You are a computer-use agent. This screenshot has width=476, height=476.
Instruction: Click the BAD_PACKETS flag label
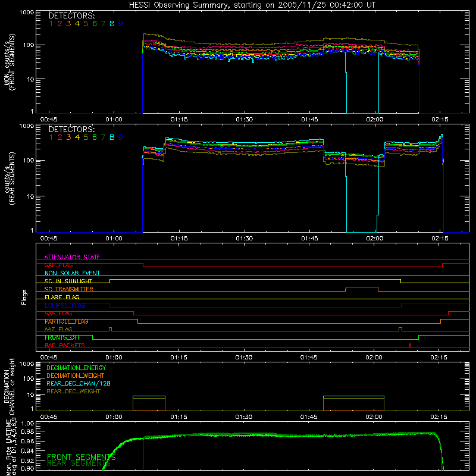[x=65, y=345]
